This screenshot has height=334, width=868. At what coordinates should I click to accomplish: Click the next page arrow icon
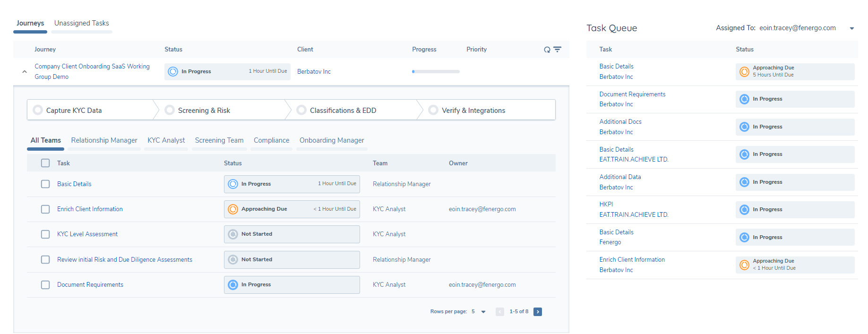(x=538, y=312)
